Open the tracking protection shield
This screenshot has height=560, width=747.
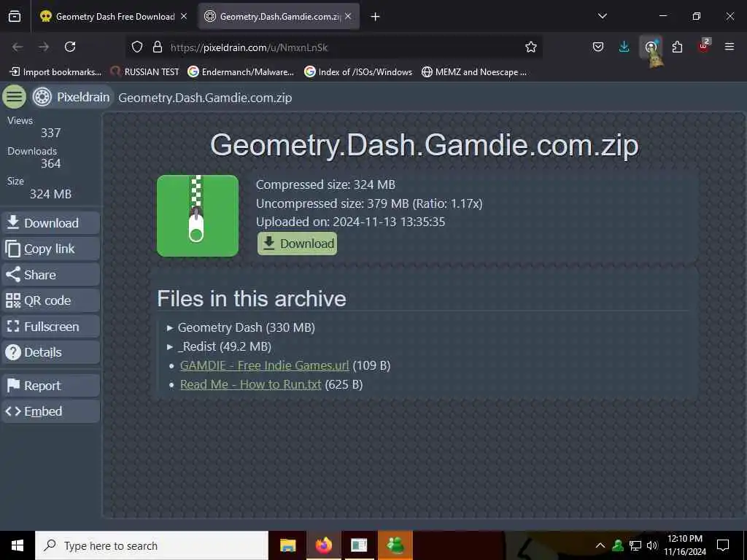(x=137, y=47)
